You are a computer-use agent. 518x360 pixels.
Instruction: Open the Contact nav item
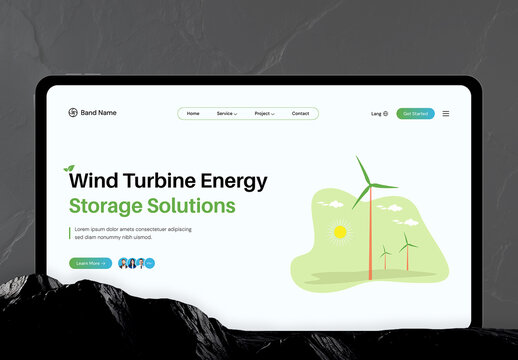pyautogui.click(x=300, y=113)
